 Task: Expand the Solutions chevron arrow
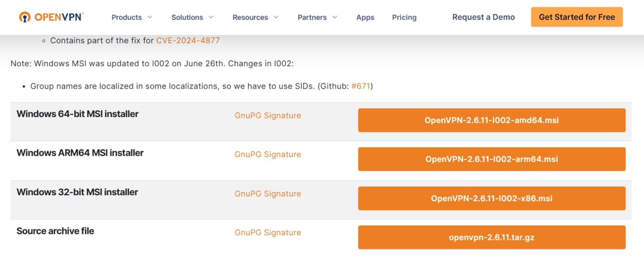[211, 17]
